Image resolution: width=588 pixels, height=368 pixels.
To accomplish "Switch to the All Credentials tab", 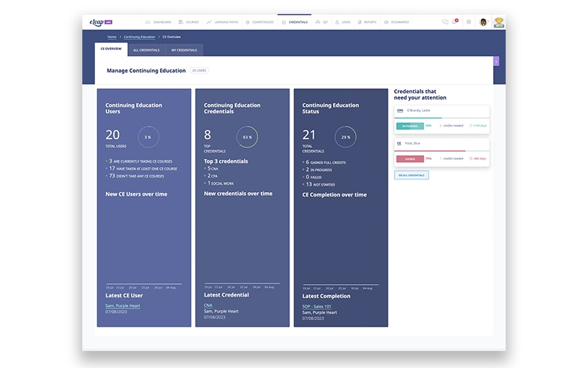I will click(146, 49).
